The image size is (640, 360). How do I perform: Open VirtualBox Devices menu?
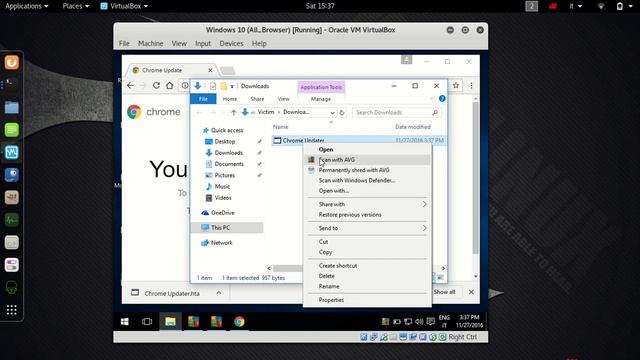[x=231, y=43]
